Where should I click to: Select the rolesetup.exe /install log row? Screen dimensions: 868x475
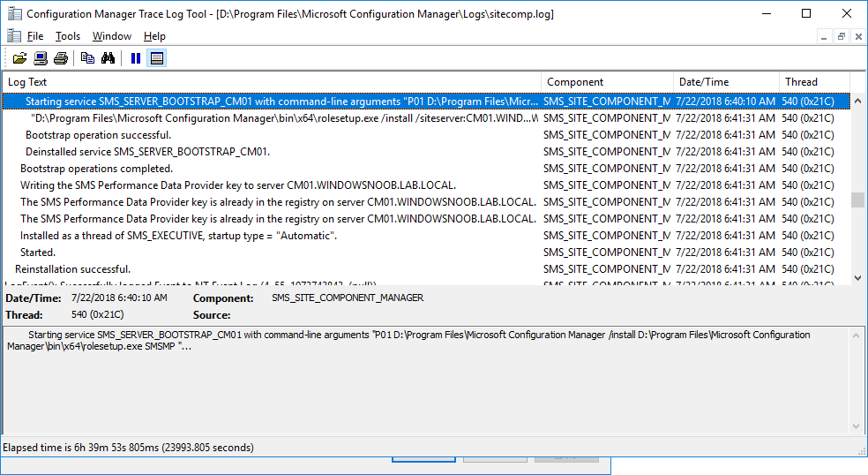426,118
